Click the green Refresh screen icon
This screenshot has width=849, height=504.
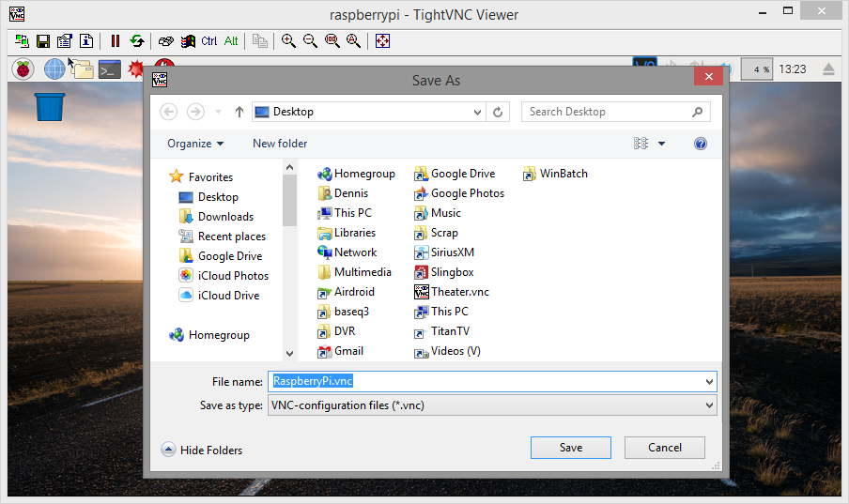coord(137,41)
